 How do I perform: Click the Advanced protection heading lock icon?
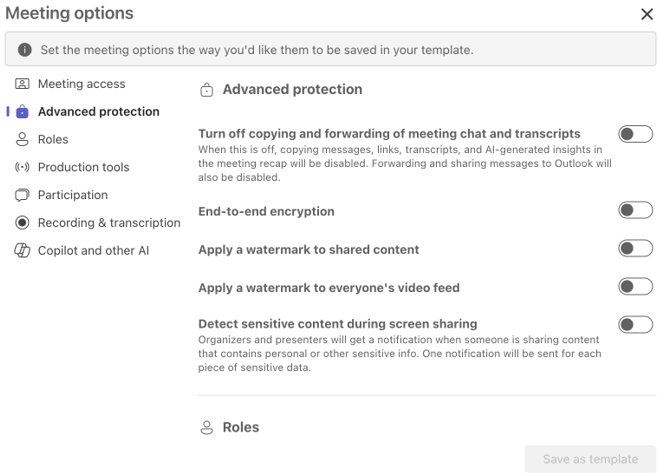click(207, 90)
